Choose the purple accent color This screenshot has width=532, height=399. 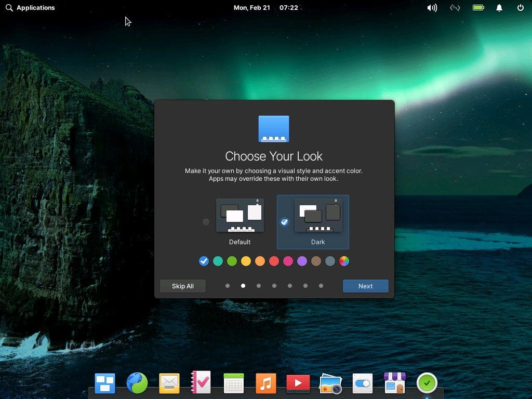coord(302,261)
